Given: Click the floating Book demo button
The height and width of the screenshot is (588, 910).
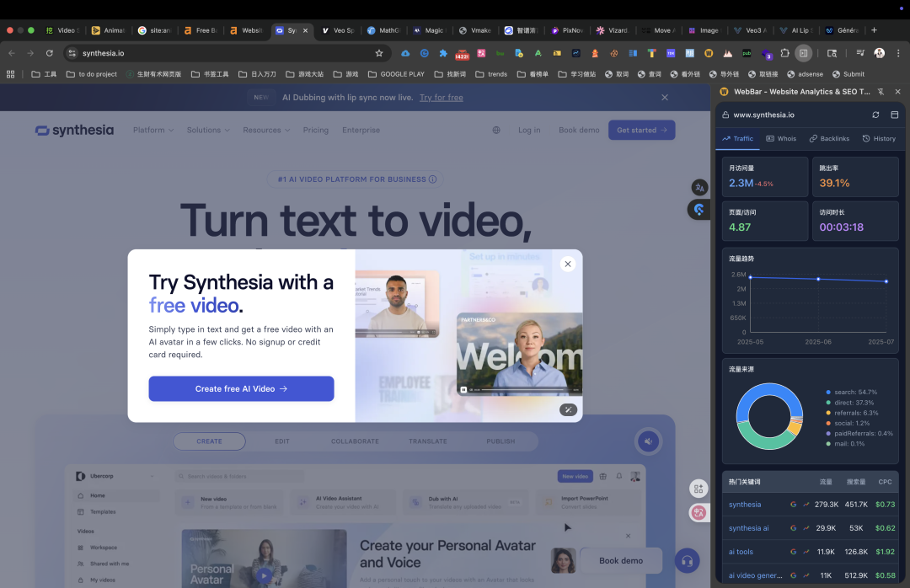Looking at the screenshot, I should point(620,561).
